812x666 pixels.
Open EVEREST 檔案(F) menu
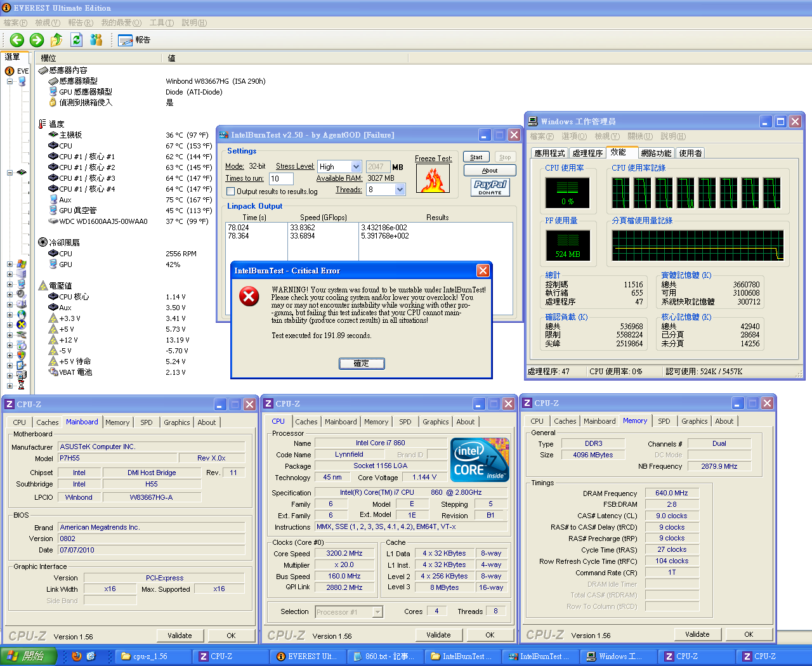tap(15, 23)
